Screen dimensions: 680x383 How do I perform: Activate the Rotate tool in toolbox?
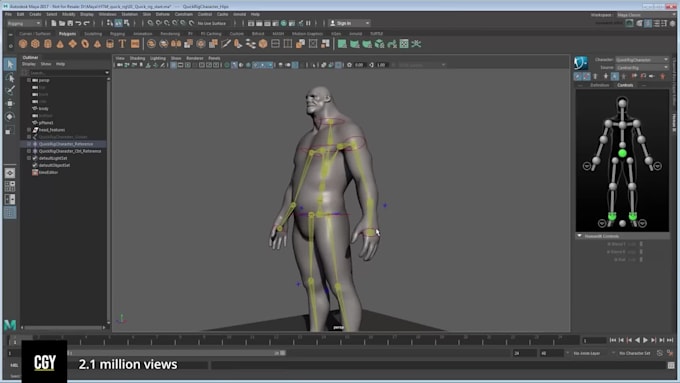(x=10, y=116)
